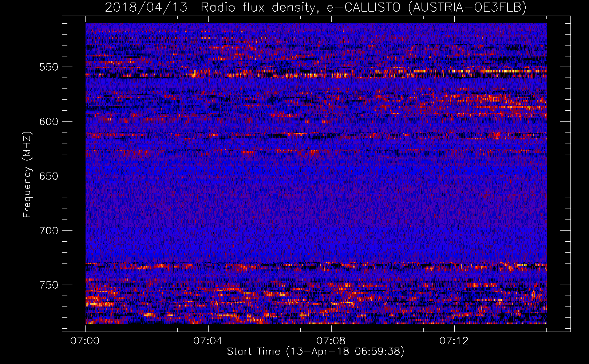
Task: Click the 600 frequency tick label
Action: point(49,122)
